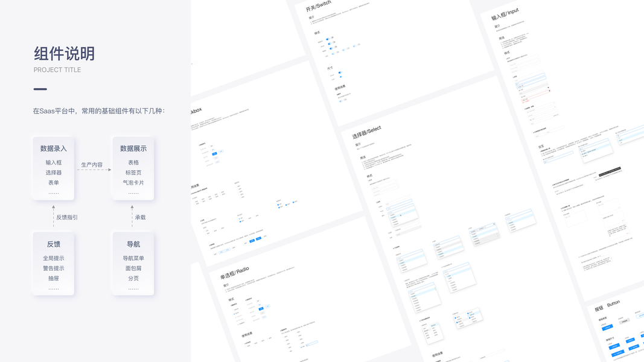This screenshot has width=644, height=362.
Task: Click the 承载 arrow label
Action: click(x=141, y=217)
